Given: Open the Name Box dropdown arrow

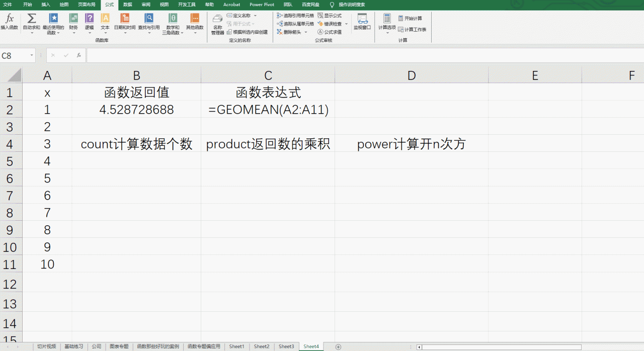Looking at the screenshot, I should tap(32, 55).
